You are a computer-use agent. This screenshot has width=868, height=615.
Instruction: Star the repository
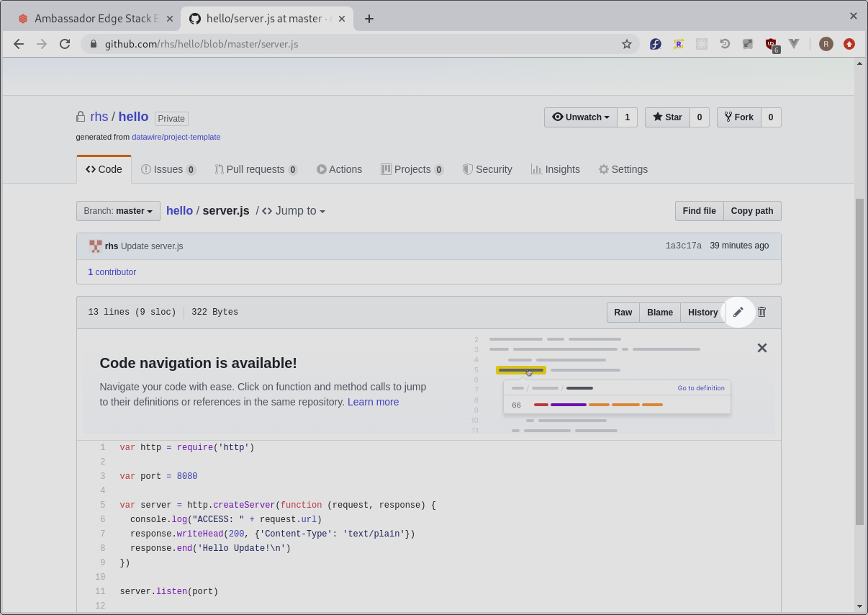click(667, 117)
